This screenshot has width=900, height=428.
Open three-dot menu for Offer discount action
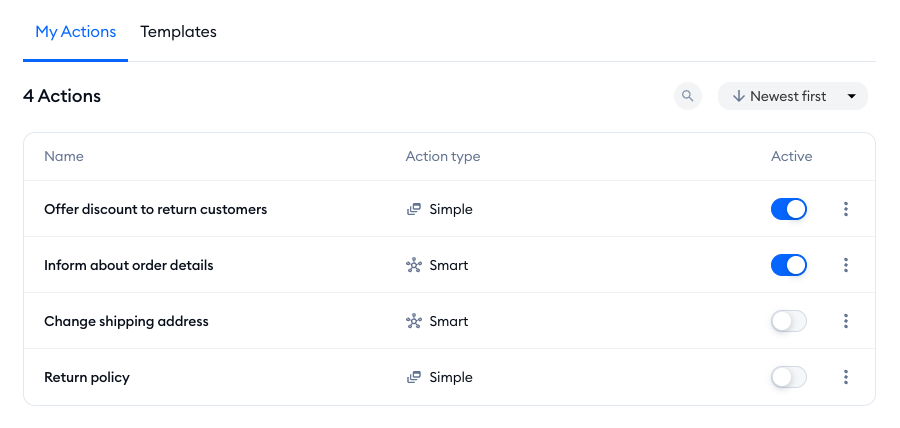845,209
